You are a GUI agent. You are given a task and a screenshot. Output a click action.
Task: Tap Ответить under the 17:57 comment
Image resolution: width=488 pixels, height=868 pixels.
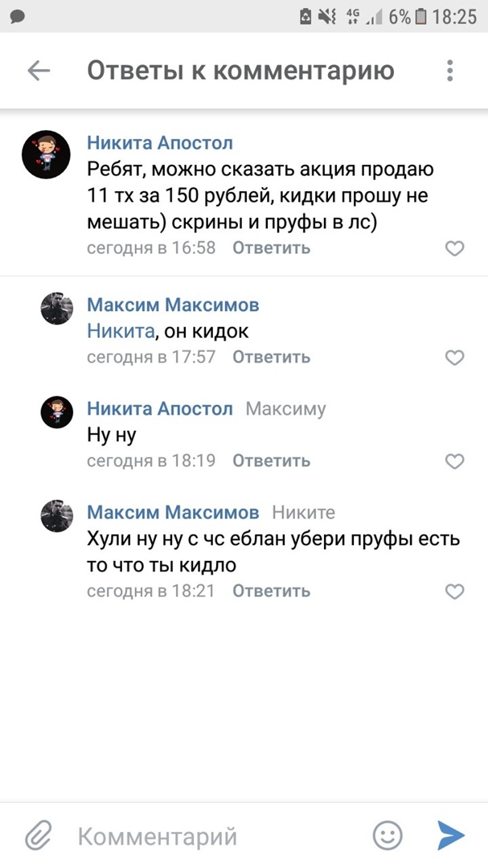(271, 357)
